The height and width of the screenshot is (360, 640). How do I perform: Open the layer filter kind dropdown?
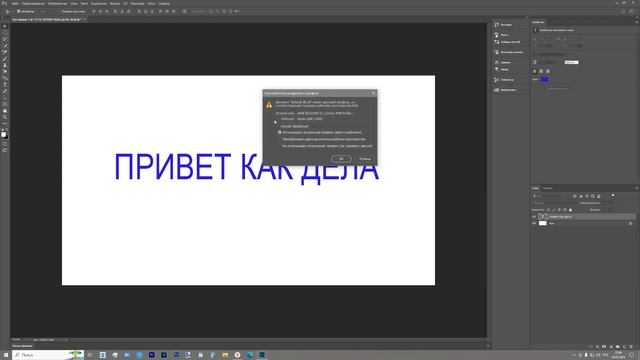547,196
